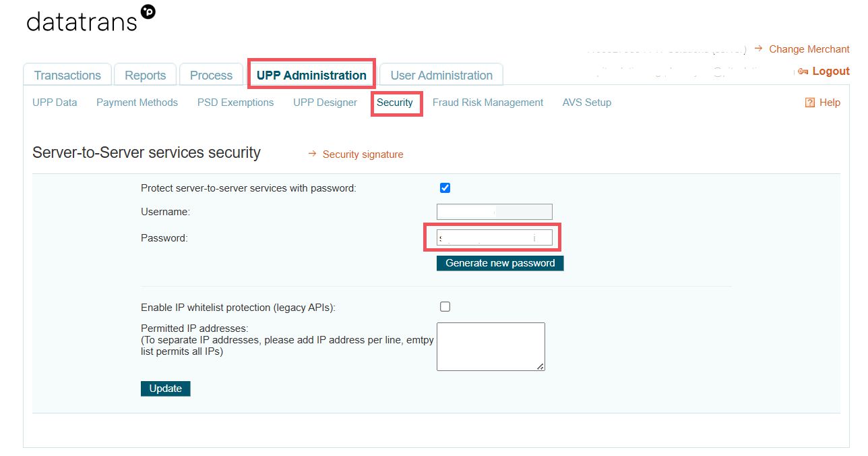Click the Logout key icon
This screenshot has width=868, height=456.
tap(803, 72)
